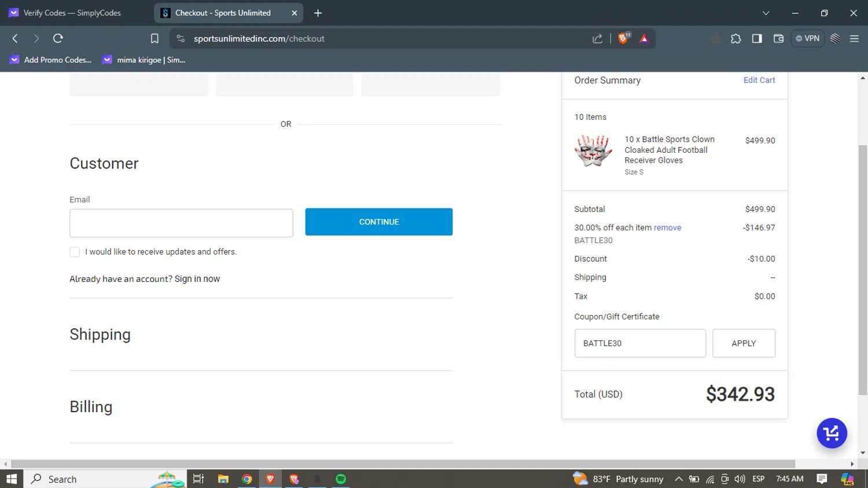
Task: Tick the receive updates and offers checkbox
Action: 75,252
